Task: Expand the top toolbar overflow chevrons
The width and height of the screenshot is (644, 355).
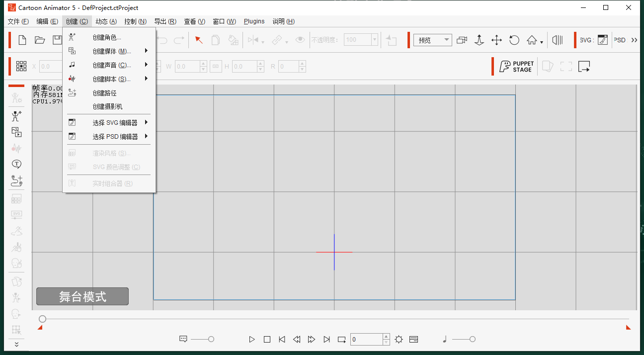Action: coord(634,40)
